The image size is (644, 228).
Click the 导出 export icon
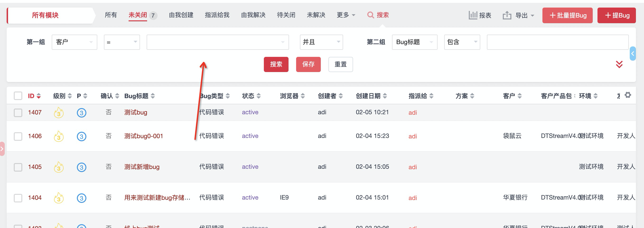tap(507, 15)
